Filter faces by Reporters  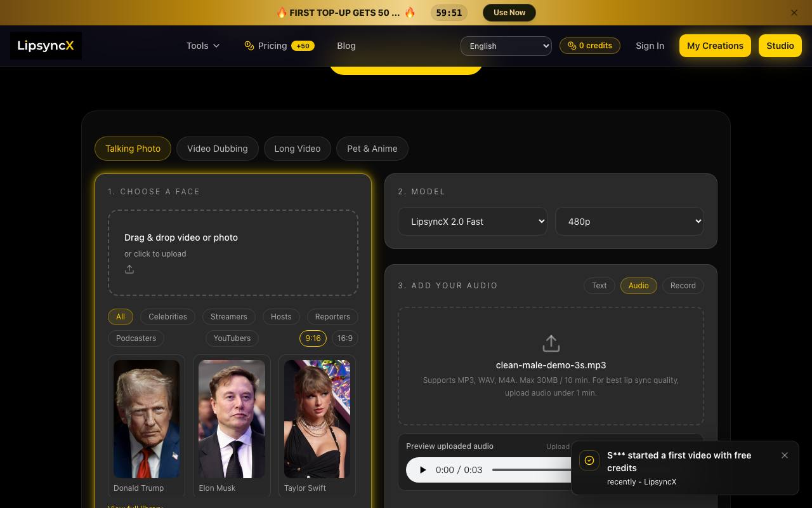332,317
